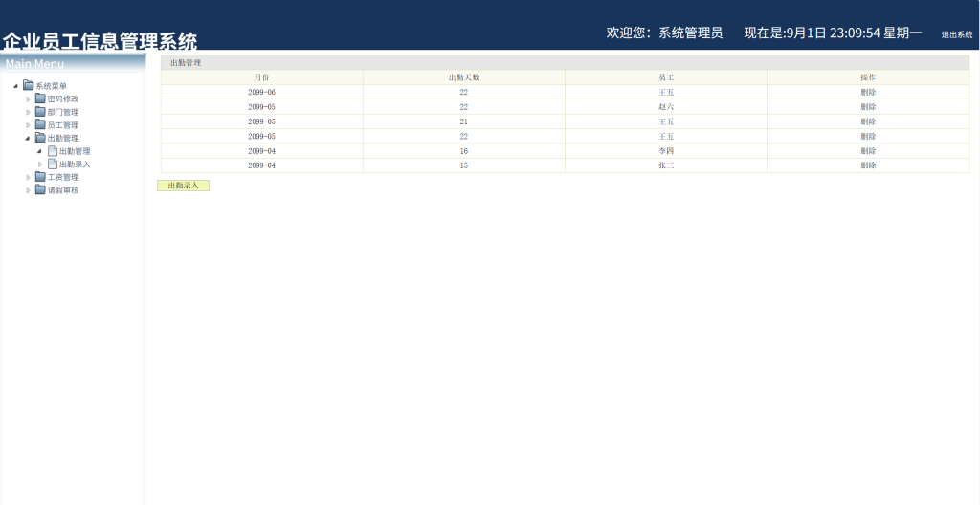
Task: Click the attendance days value 15
Action: coord(464,165)
